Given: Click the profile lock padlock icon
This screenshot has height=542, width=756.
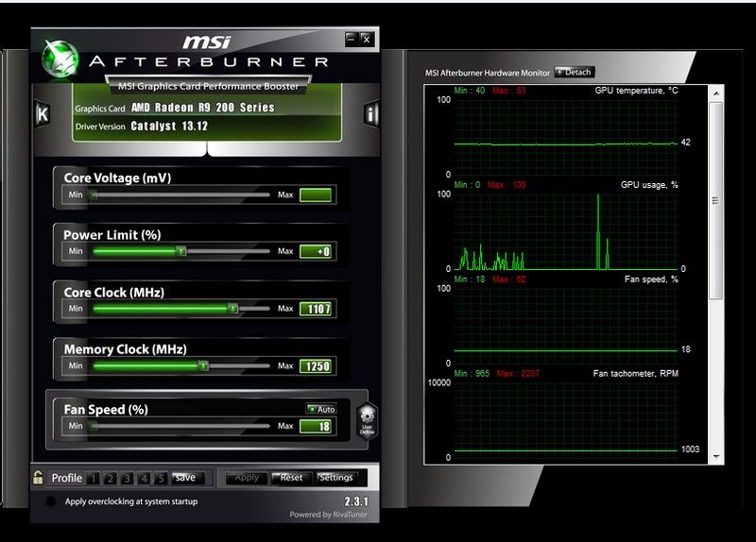Looking at the screenshot, I should [38, 477].
